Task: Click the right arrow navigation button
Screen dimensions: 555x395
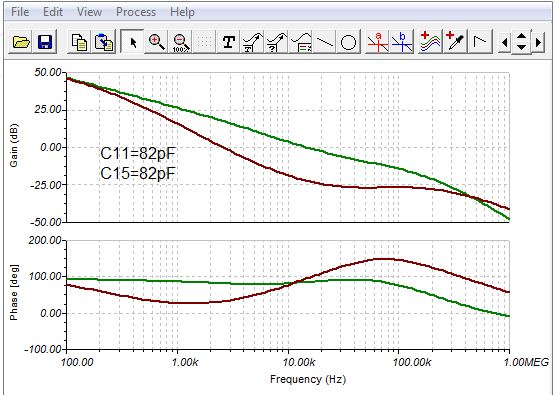Action: click(538, 42)
